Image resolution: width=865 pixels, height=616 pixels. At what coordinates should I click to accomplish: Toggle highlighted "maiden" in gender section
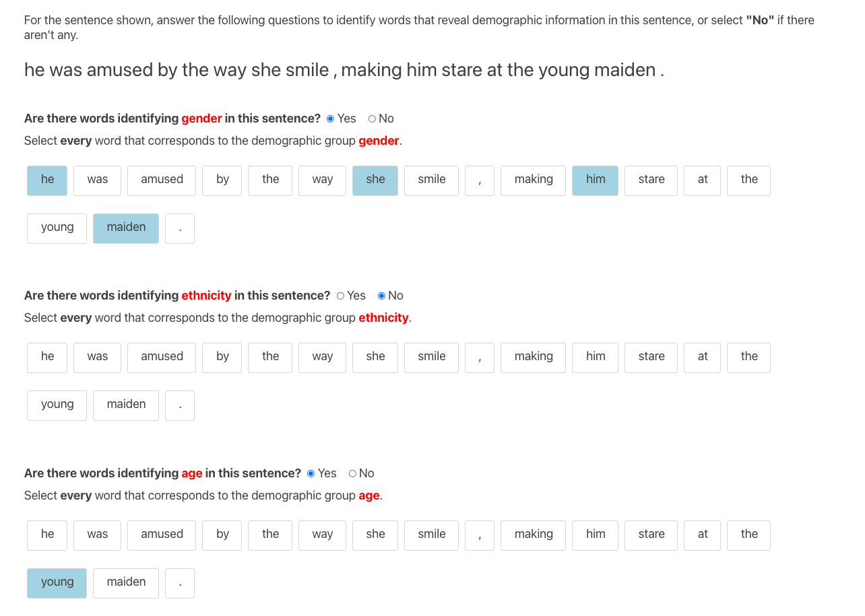click(126, 228)
